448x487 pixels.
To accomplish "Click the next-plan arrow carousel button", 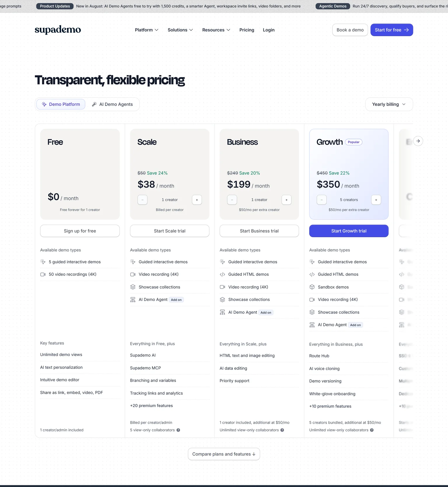I will click(418, 141).
